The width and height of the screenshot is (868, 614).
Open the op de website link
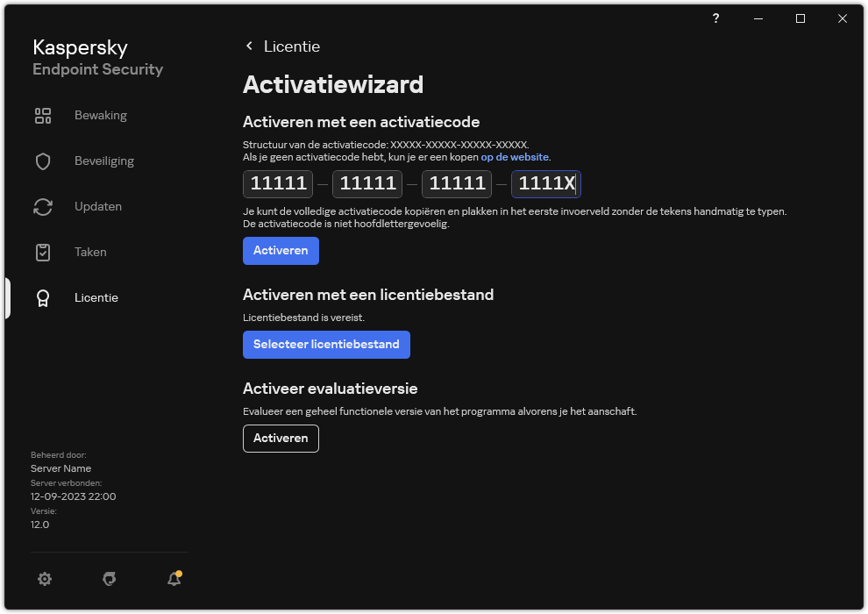click(x=515, y=156)
